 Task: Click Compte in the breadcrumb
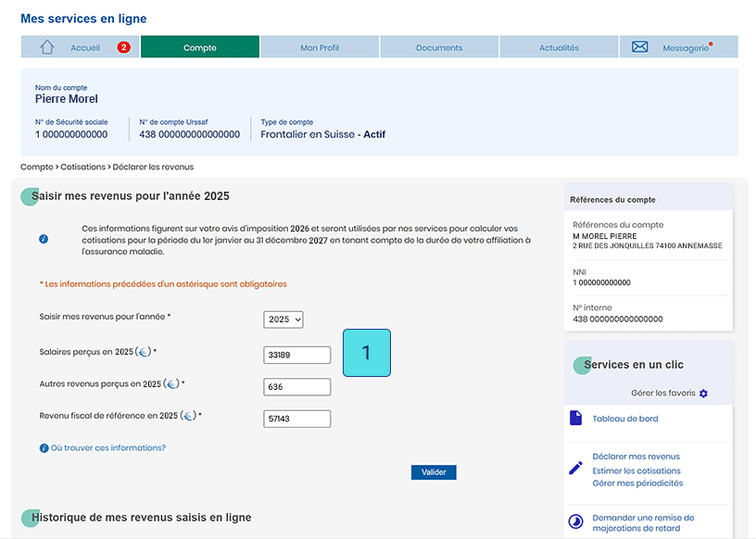click(37, 167)
